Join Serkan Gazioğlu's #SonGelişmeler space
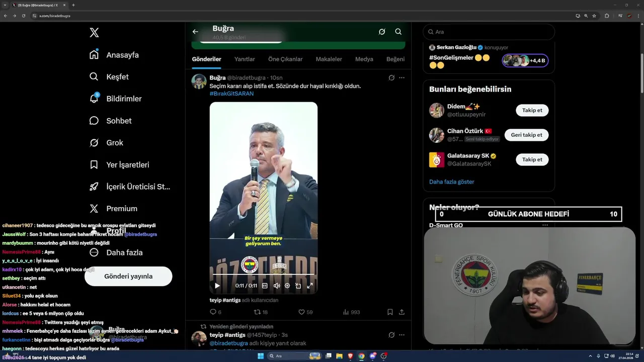Image resolution: width=644 pixels, height=362 pixels. [525, 60]
